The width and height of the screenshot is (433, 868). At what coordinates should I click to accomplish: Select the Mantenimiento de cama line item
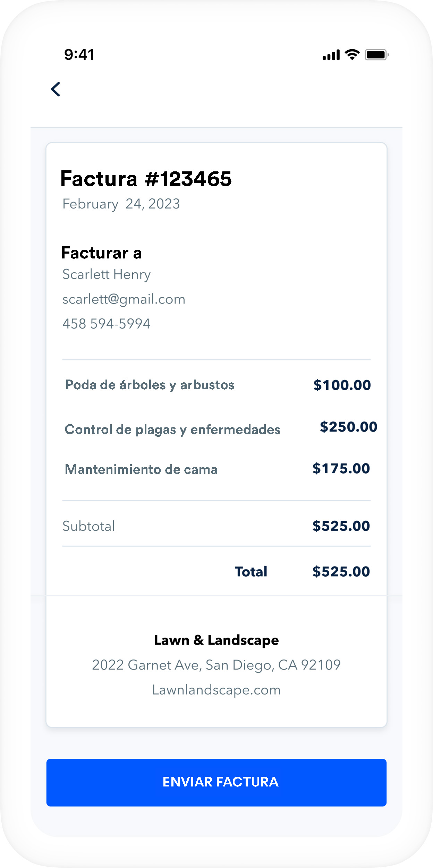coord(141,469)
